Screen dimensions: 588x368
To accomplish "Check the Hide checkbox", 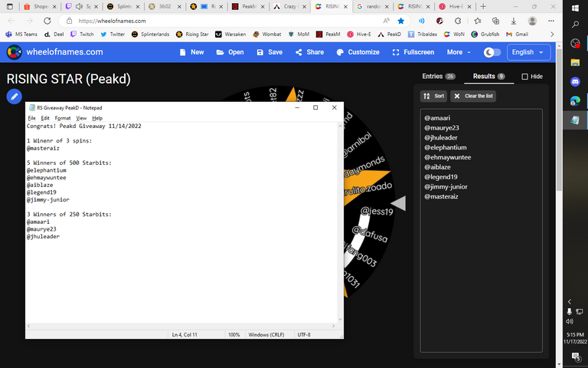I will (524, 77).
